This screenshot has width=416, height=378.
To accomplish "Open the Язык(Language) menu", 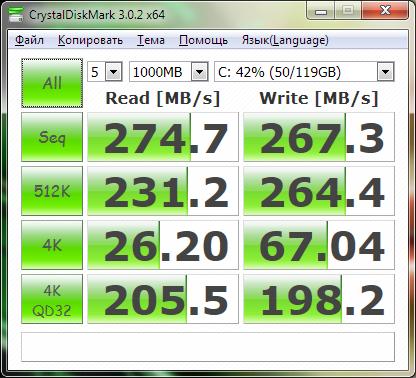I will coord(285,40).
